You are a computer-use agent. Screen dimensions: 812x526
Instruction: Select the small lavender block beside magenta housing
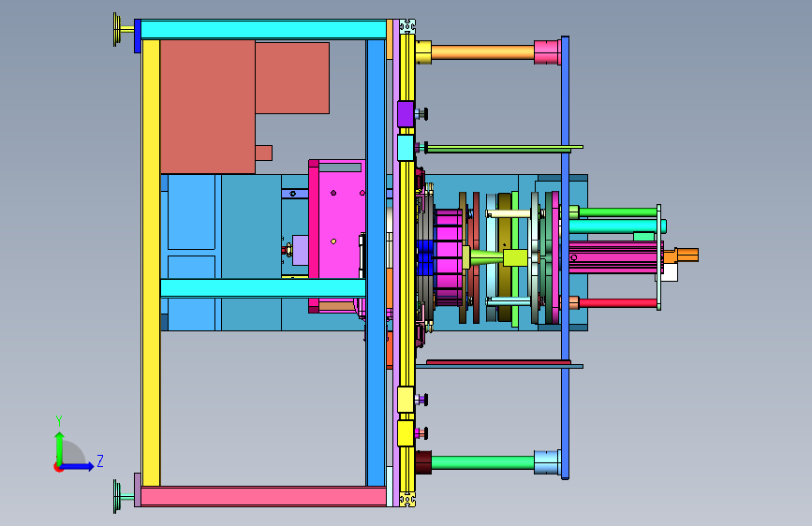tap(301, 251)
